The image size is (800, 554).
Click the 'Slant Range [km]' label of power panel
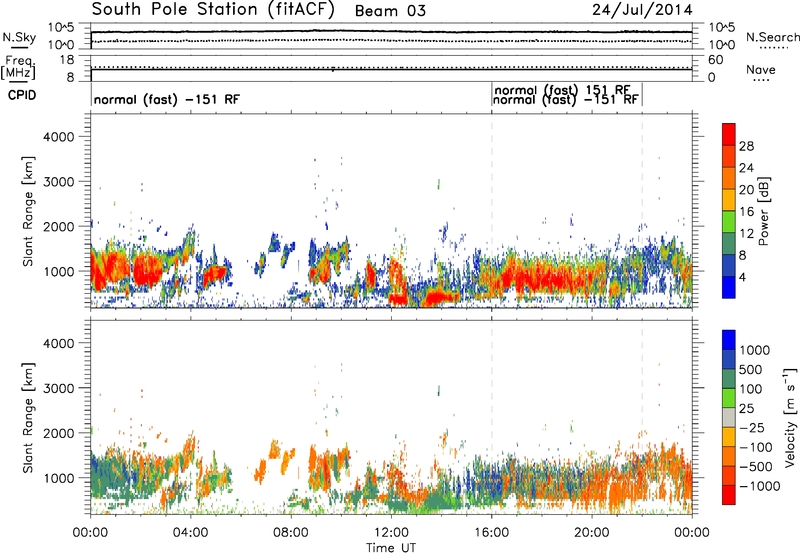tap(28, 211)
